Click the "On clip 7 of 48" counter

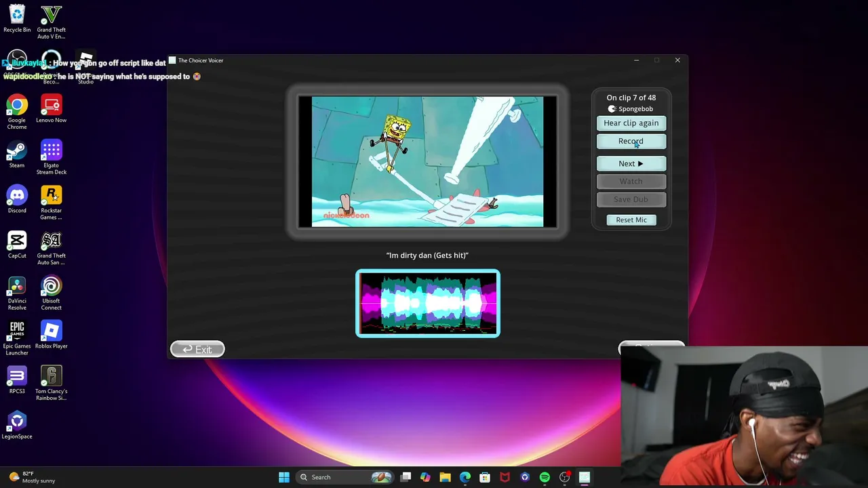point(631,98)
